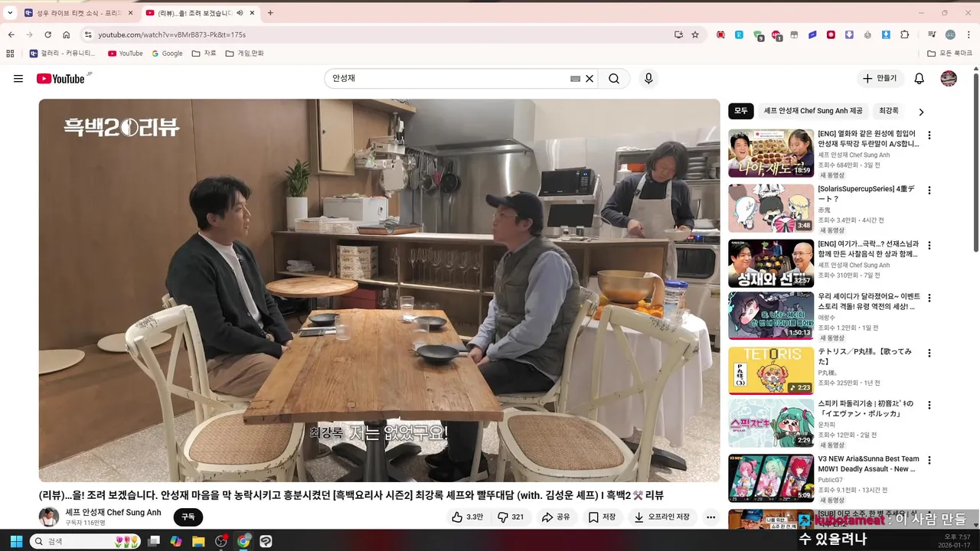Viewport: 980px width, 551px height.
Task: Like the video with thumbs up
Action: coord(467,517)
